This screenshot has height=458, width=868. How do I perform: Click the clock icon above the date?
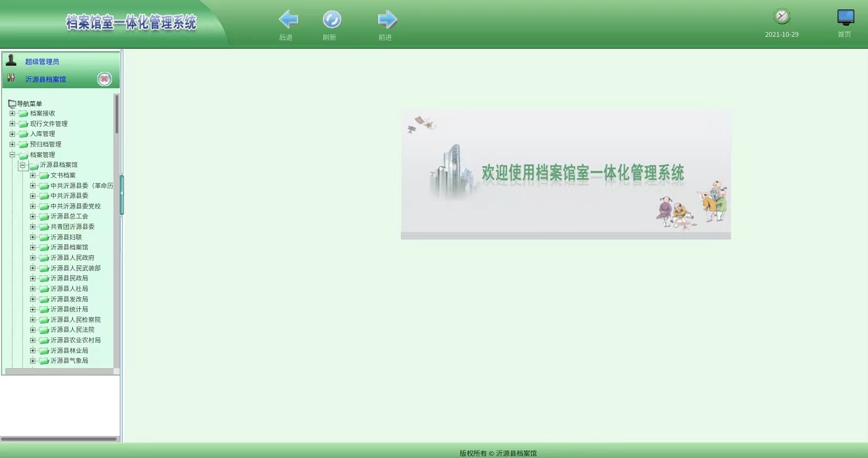tap(781, 16)
